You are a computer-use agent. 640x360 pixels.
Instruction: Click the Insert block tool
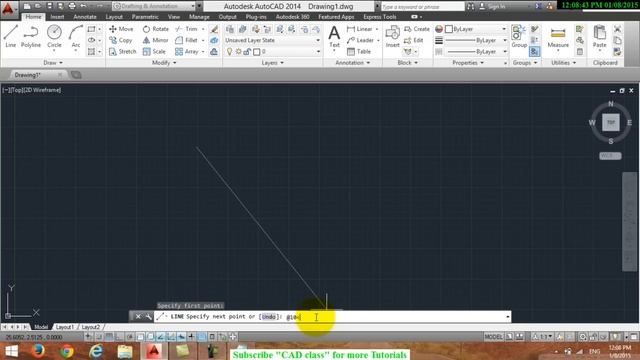(393, 36)
